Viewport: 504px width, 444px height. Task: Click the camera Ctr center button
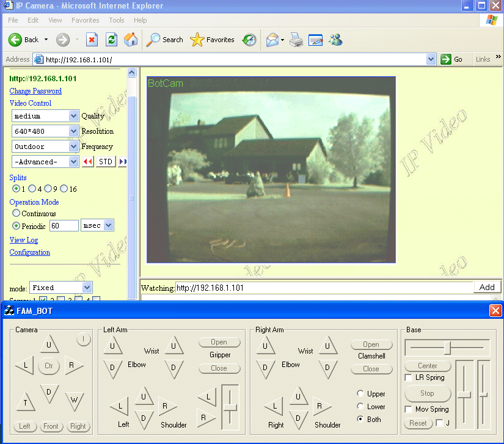[x=49, y=366]
